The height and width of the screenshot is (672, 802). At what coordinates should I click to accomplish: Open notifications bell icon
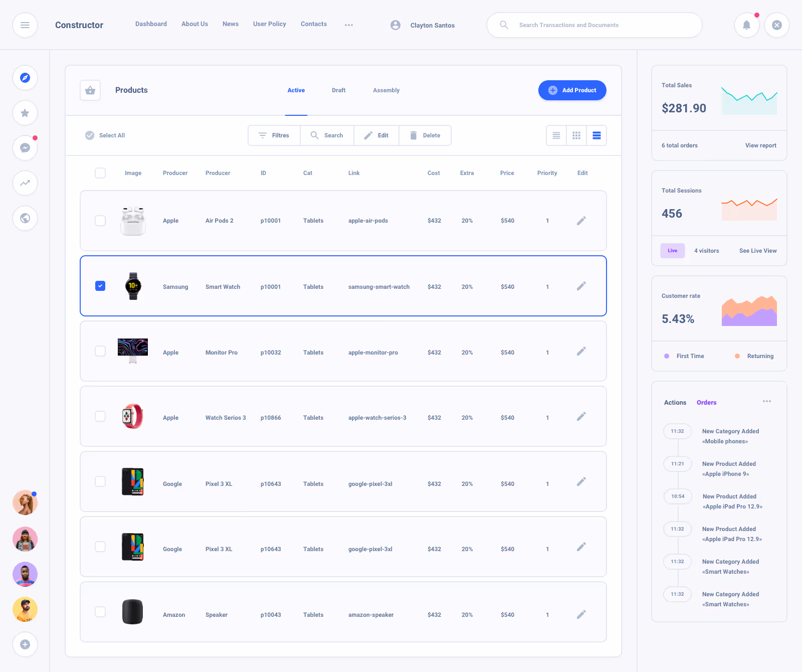pos(747,25)
